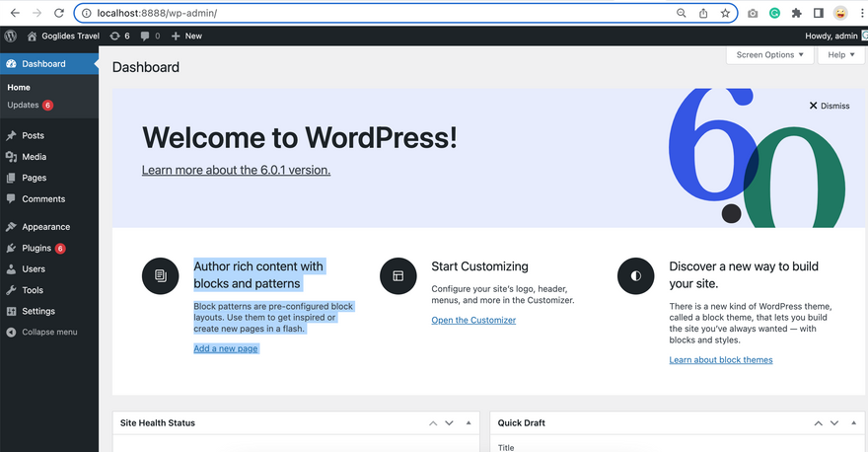Click the WordPress logo in admin bar
868x452 pixels.
(x=11, y=36)
